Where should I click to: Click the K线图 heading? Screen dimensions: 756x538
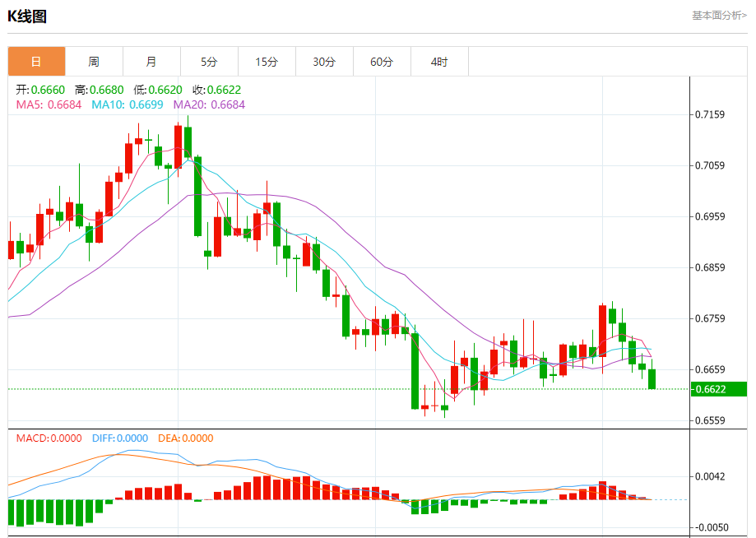27,16
